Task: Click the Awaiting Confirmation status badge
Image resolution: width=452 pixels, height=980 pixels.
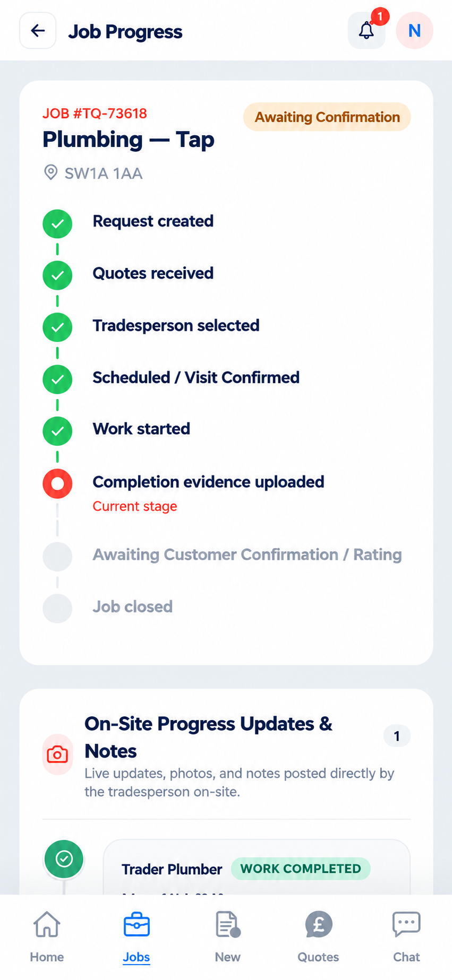Action: [x=327, y=117]
